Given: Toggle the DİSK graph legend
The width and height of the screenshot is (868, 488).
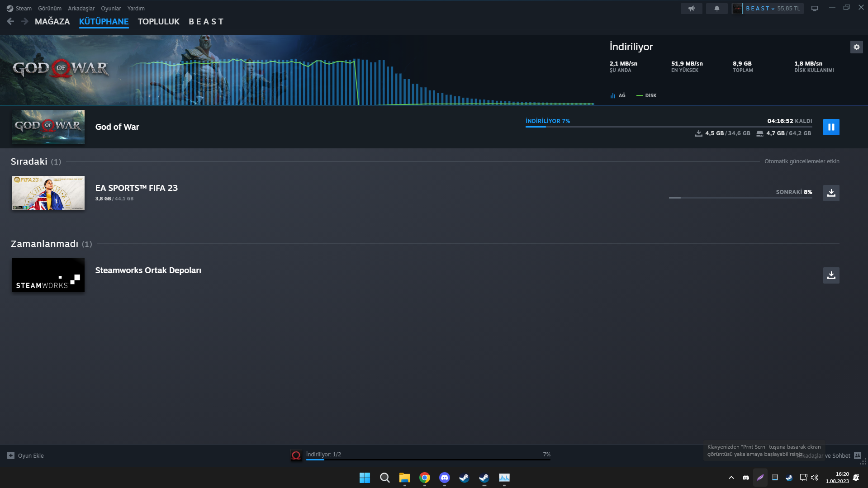Looking at the screenshot, I should click(646, 95).
